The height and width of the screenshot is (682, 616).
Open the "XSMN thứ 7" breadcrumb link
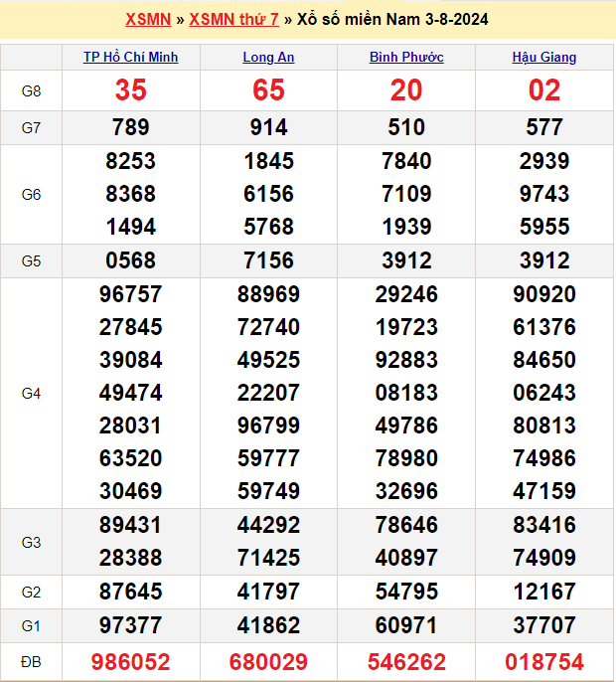[234, 20]
